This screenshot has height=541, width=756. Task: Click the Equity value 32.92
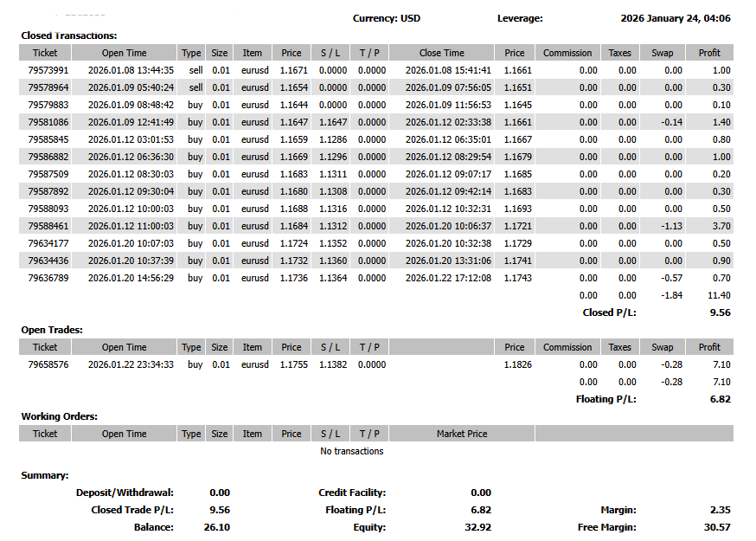click(477, 527)
